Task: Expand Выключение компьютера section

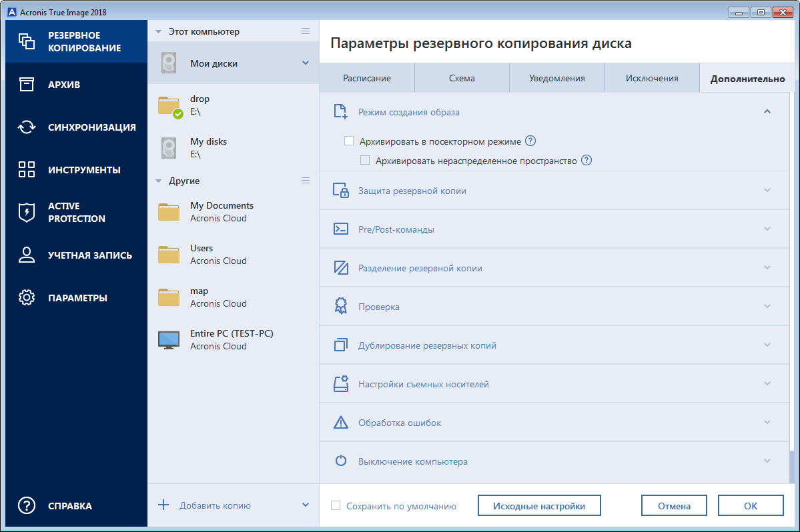Action: (767, 461)
